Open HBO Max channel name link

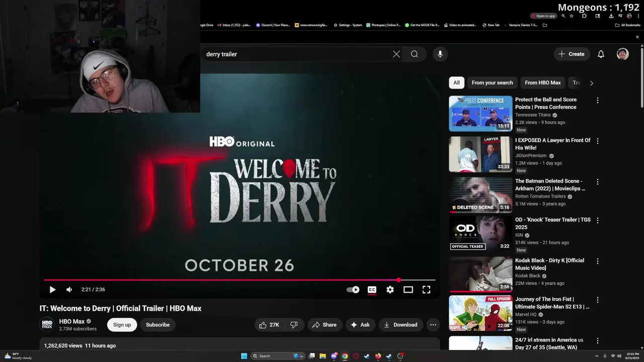(x=72, y=322)
